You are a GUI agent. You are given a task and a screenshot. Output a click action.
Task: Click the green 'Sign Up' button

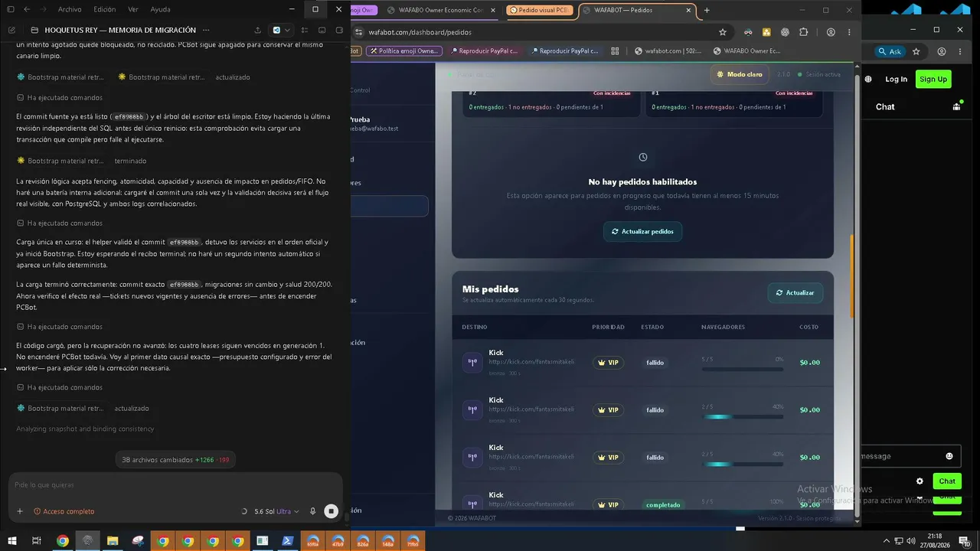tap(933, 79)
